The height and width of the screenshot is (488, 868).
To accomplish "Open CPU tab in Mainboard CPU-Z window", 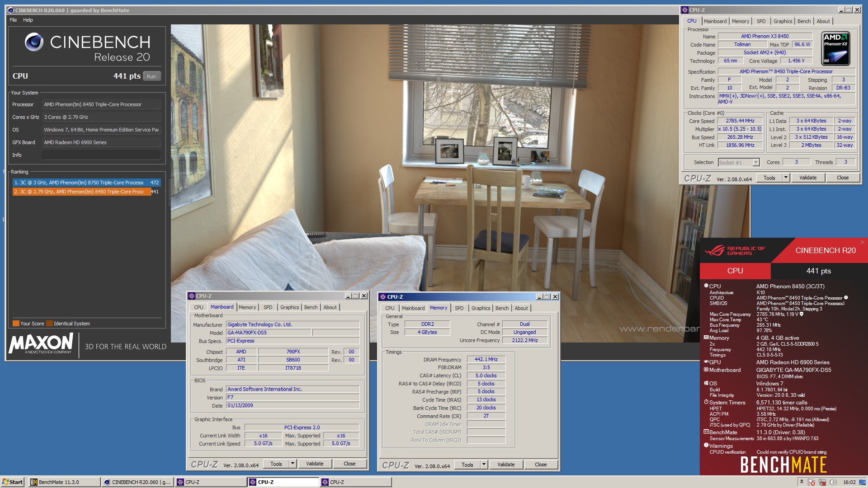I will coord(198,307).
